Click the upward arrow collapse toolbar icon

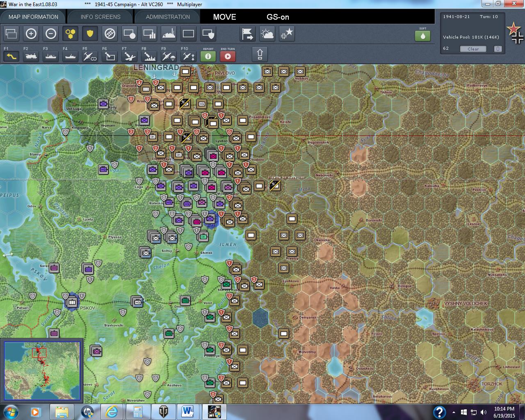[x=260, y=54]
